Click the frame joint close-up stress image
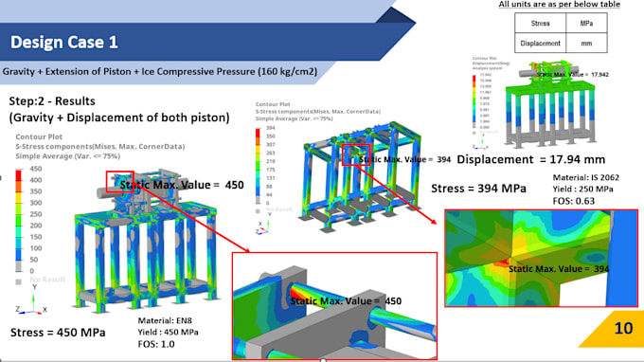Viewport: 644px width, 362px height. [542, 258]
